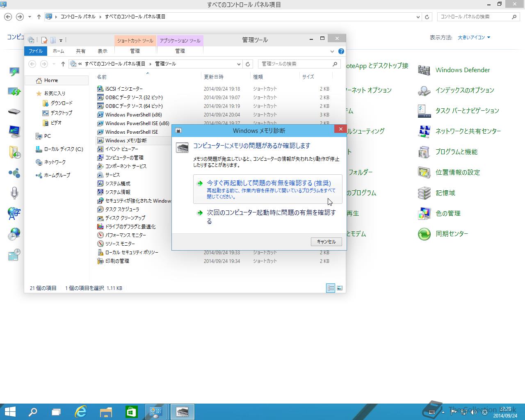Click the キャンセル button in memory diagnostic
Image resolution: width=525 pixels, height=420 pixels.
pos(326,242)
